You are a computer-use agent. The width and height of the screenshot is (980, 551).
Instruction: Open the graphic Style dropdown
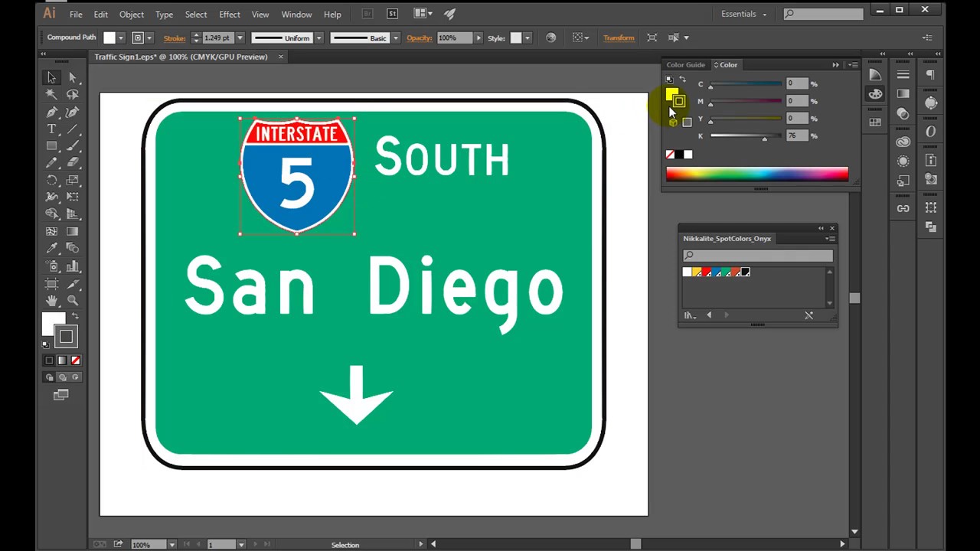tap(527, 37)
